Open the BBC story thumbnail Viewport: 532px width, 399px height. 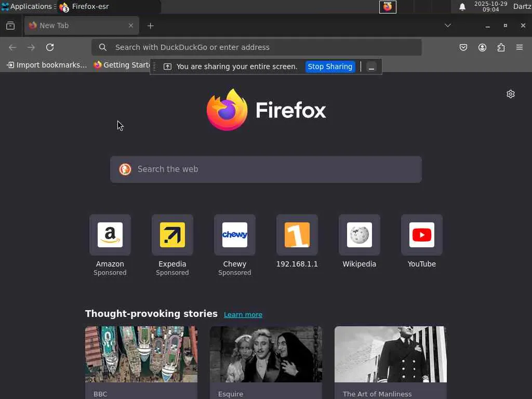coord(141,354)
